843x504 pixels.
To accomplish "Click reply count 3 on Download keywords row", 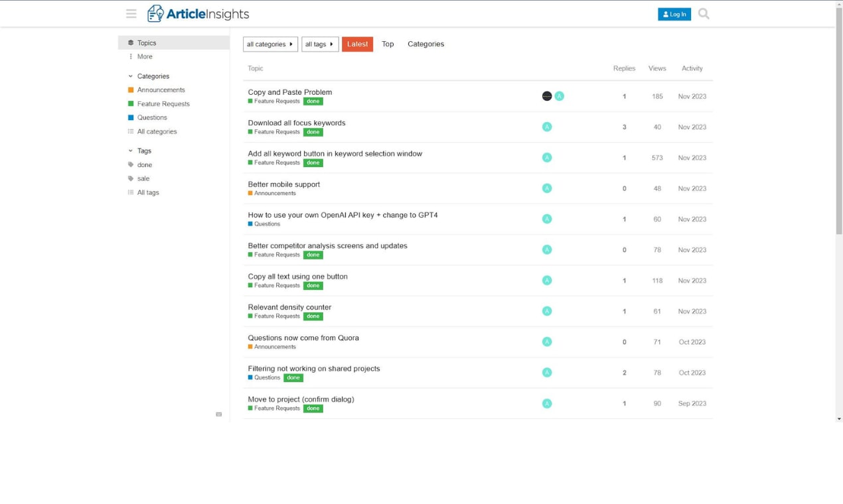I will (624, 127).
